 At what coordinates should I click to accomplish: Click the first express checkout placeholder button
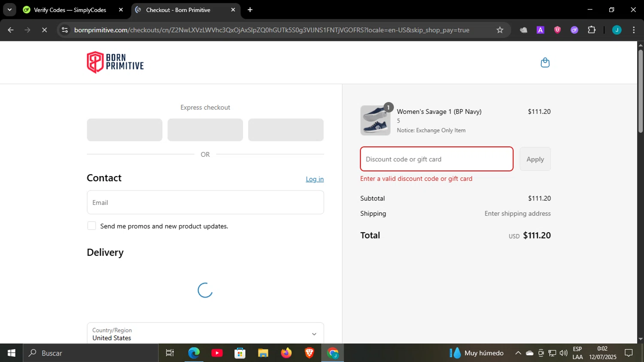[125, 130]
